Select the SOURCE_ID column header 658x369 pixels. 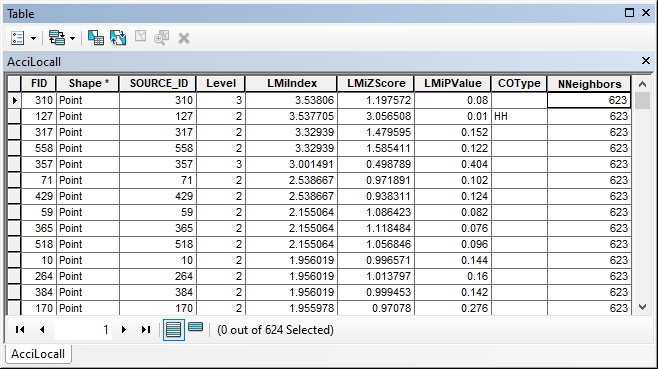pos(158,83)
